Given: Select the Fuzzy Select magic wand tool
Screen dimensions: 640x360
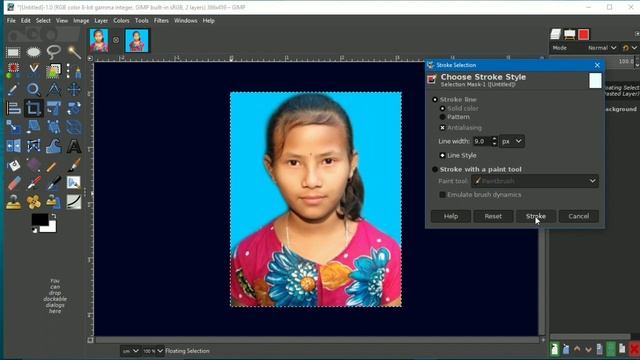Looking at the screenshot, I should (x=74, y=52).
